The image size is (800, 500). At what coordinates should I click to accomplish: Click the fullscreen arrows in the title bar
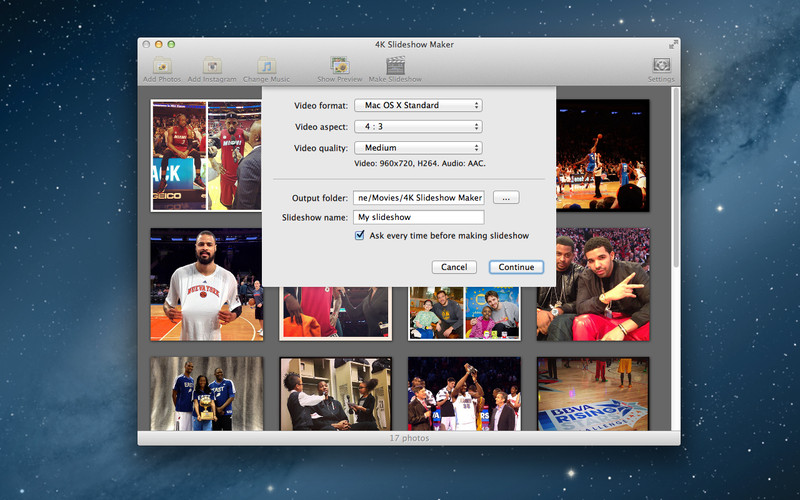point(673,44)
